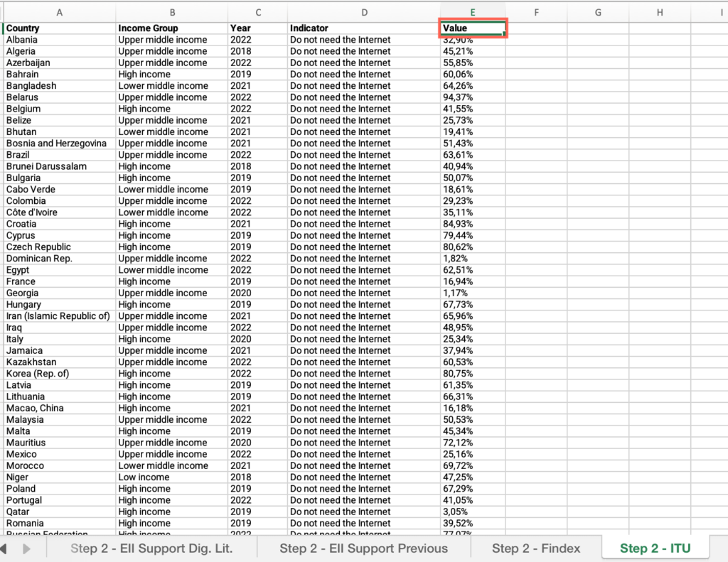Select the indicator cell for Hungary
728x562 pixels.
click(364, 304)
